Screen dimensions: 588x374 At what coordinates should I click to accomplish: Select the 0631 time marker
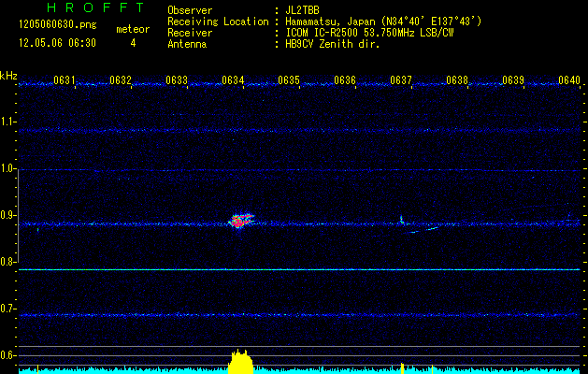click(x=65, y=80)
